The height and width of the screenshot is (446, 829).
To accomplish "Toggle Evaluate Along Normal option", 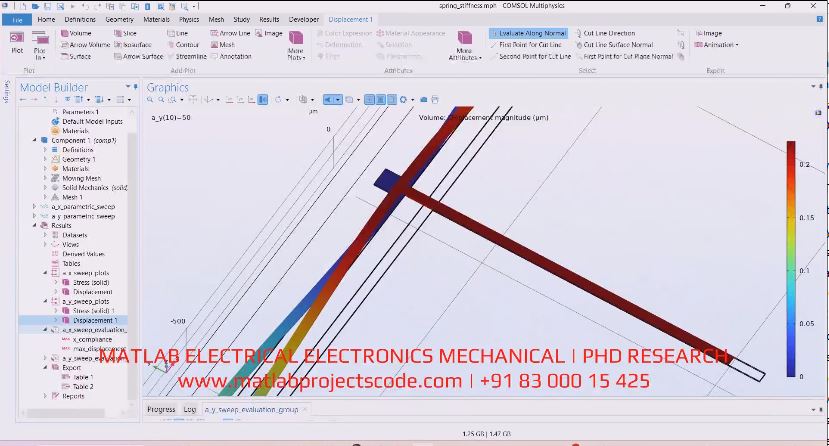I will [x=529, y=33].
